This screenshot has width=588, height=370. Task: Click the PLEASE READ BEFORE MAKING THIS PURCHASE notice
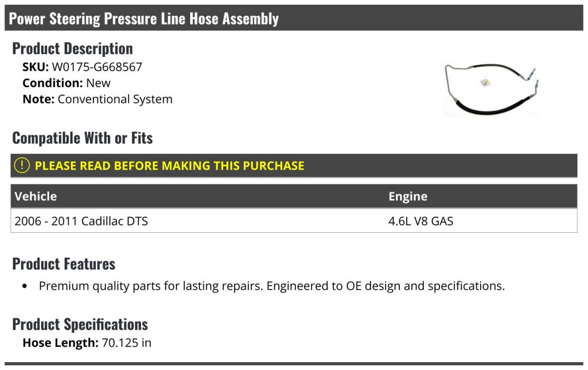pos(170,166)
